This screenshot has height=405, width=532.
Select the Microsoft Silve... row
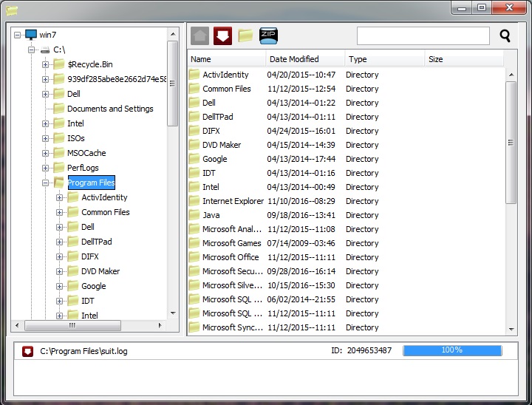[346, 285]
